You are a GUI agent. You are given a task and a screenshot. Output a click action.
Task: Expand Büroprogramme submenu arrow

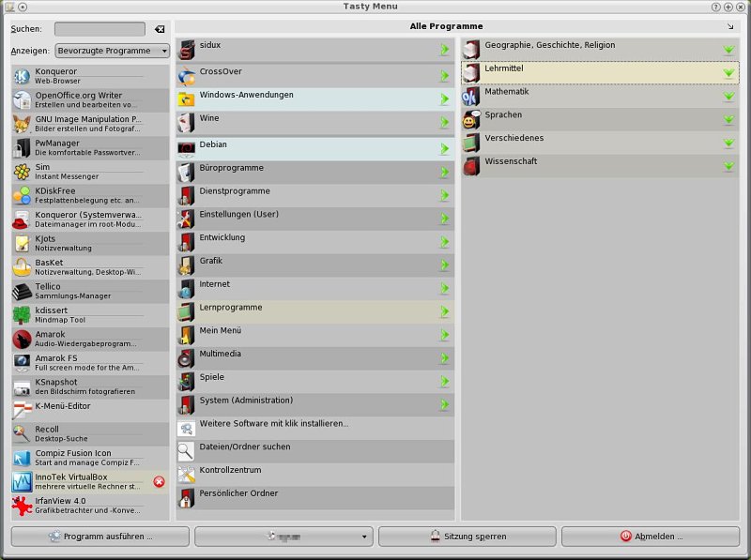pyautogui.click(x=445, y=173)
